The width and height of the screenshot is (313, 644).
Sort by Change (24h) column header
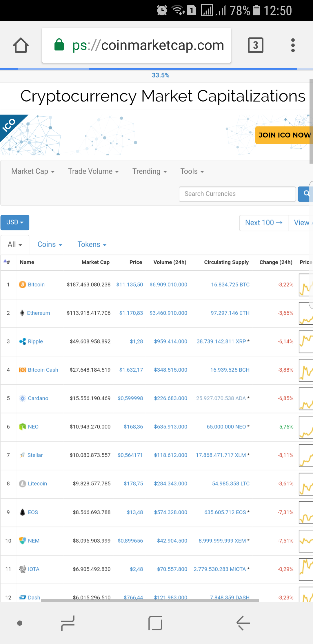(276, 262)
